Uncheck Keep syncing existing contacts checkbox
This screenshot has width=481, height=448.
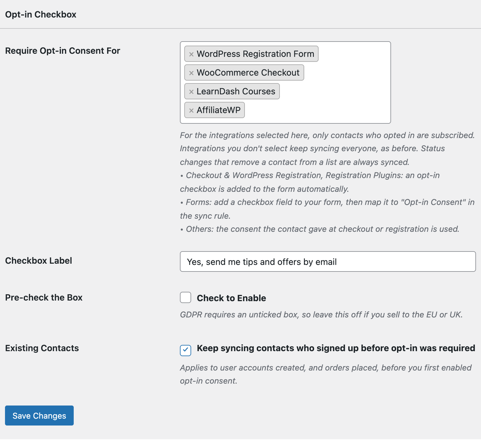(x=186, y=351)
